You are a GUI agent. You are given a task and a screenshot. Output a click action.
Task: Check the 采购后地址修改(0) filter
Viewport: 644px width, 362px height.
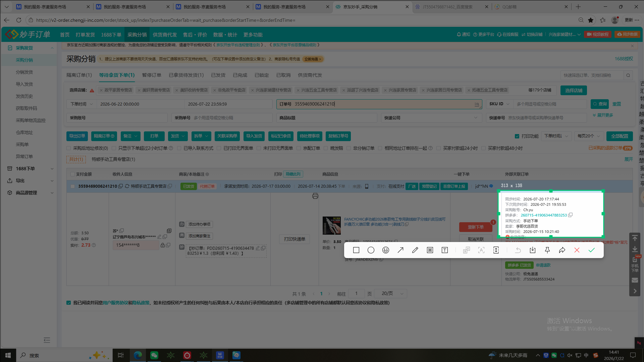tap(69, 148)
